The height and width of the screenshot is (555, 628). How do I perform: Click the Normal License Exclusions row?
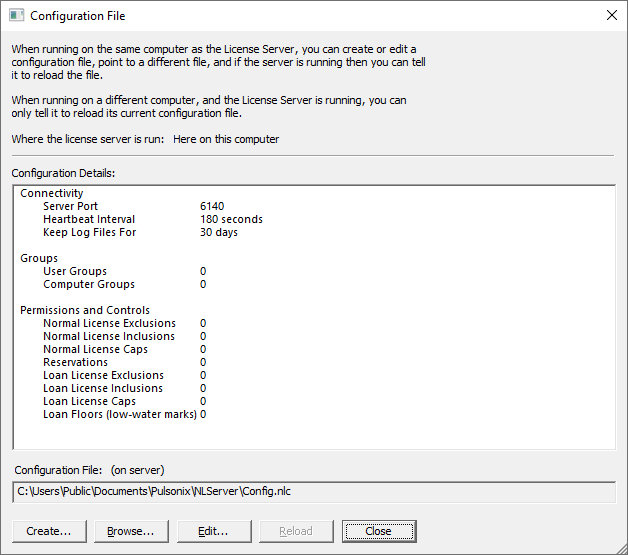(x=109, y=323)
